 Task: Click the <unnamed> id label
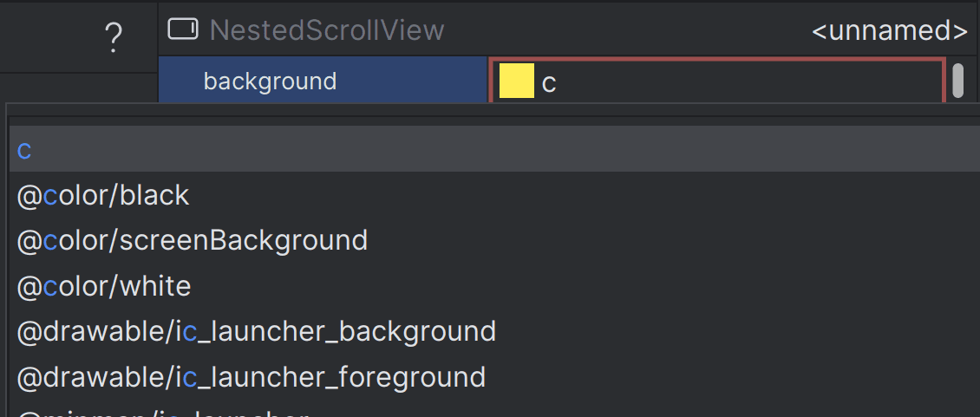coord(890,30)
